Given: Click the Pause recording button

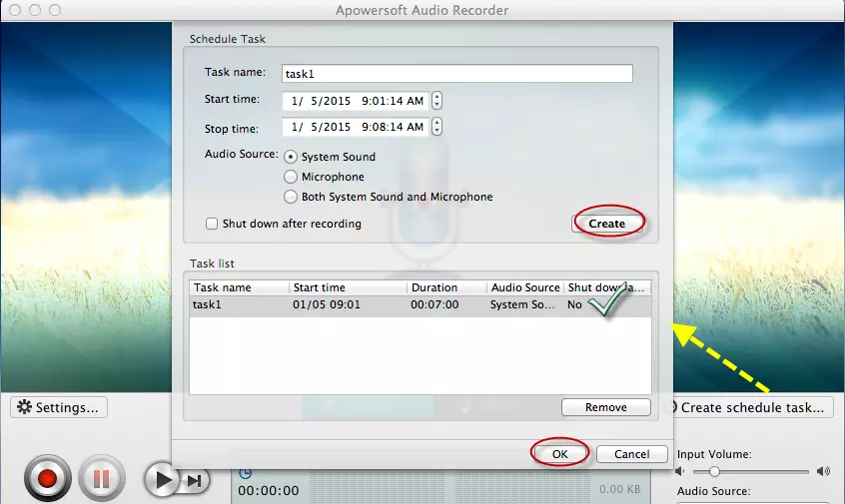Looking at the screenshot, I should point(102,478).
